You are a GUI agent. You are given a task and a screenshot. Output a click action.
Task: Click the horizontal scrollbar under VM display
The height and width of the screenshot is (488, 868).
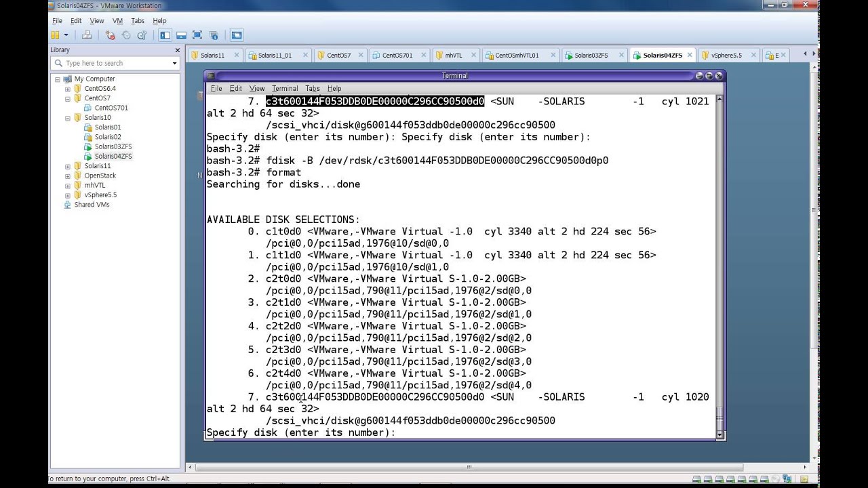[x=469, y=467]
